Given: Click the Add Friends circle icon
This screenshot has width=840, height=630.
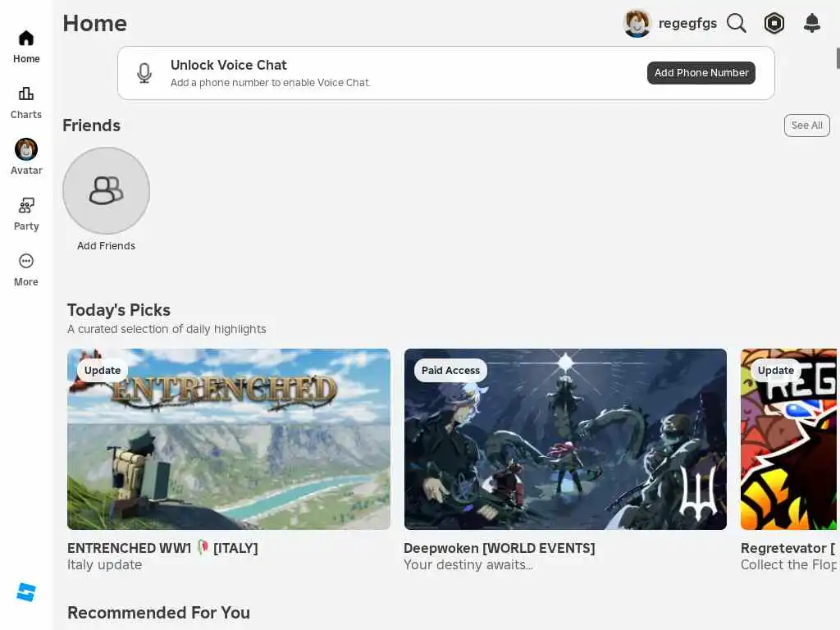Looking at the screenshot, I should (106, 190).
